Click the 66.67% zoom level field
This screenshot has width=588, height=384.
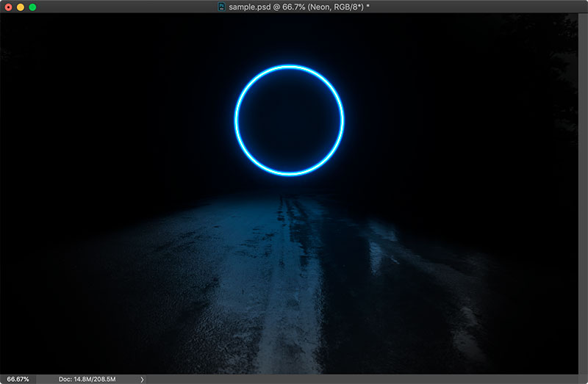click(x=18, y=379)
